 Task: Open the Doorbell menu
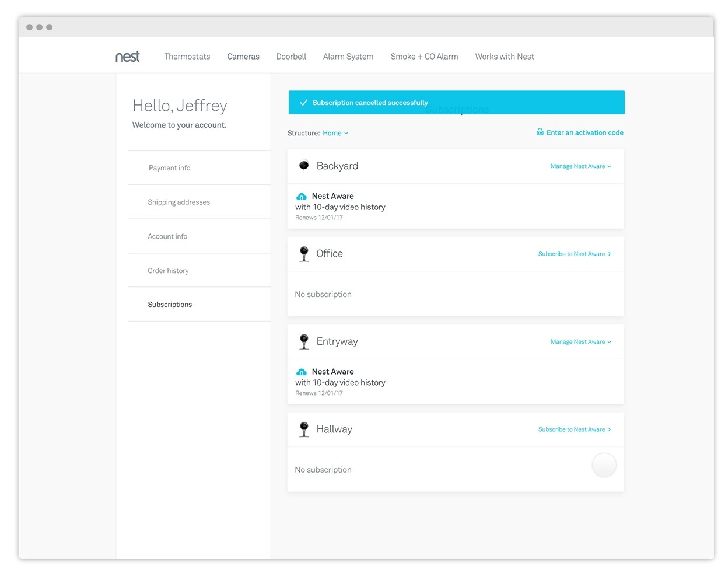(291, 57)
